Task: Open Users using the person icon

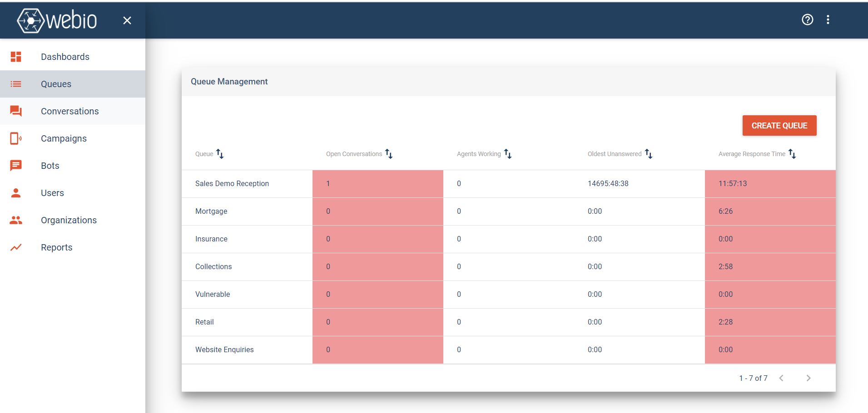Action: [x=16, y=192]
